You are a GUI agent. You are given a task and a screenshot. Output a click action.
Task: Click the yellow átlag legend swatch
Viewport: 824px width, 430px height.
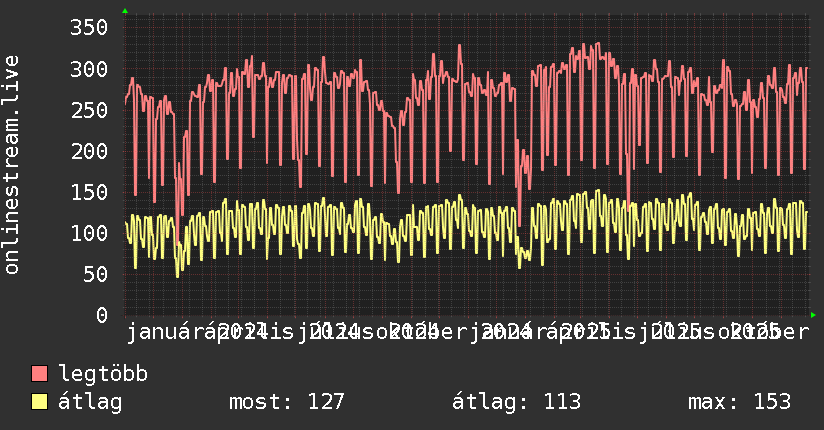(x=39, y=401)
